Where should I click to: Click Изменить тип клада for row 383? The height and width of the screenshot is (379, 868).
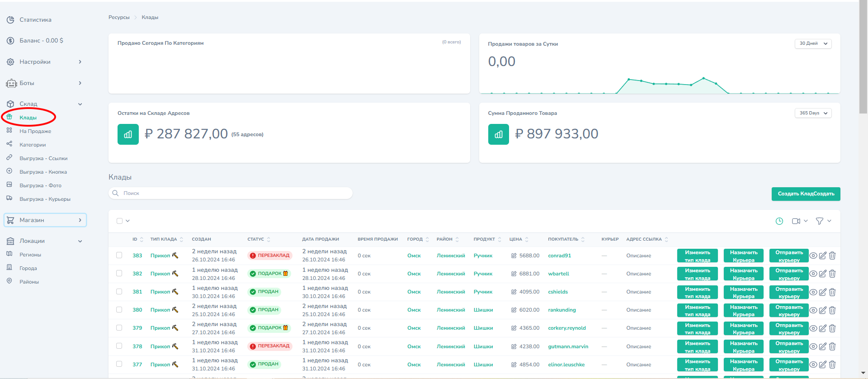click(698, 256)
